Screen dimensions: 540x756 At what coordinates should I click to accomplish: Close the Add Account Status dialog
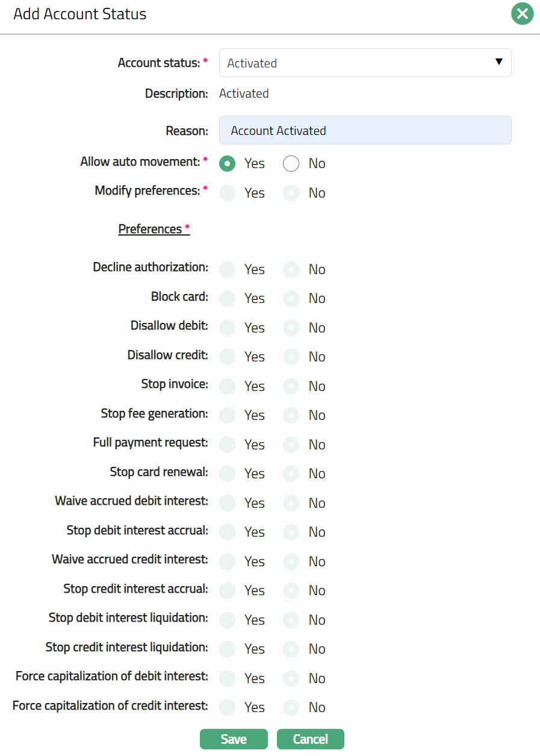[x=522, y=14]
